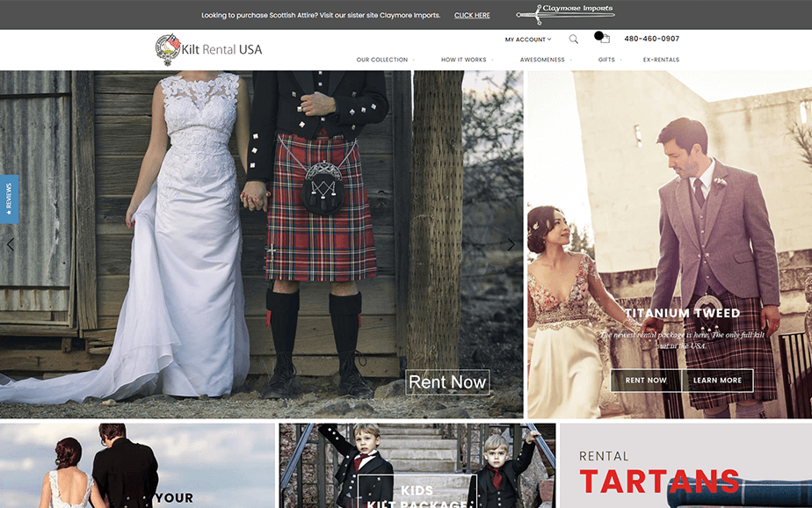This screenshot has height=508, width=812.
Task: Follow the CLICK HERE link to Claymore Imports
Action: pyautogui.click(x=472, y=15)
